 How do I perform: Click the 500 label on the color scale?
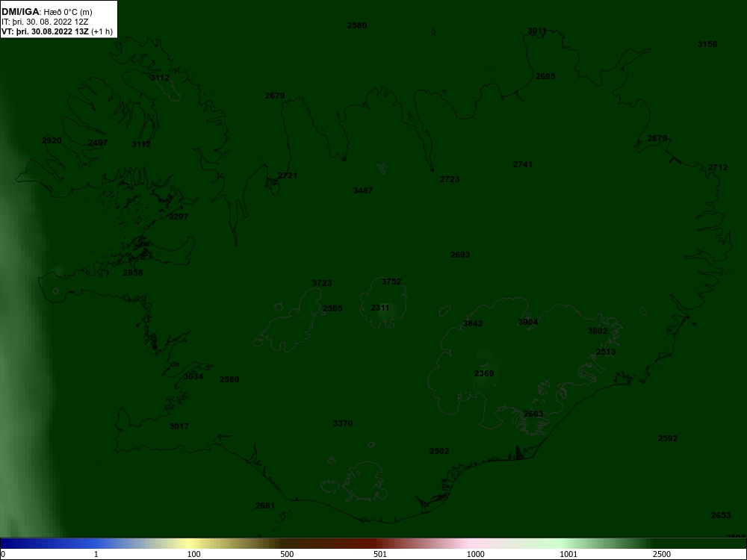click(287, 554)
